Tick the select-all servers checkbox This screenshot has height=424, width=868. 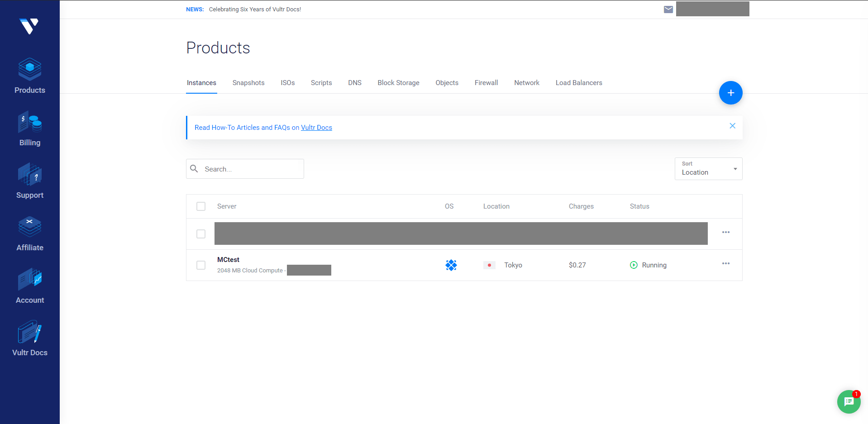(201, 206)
